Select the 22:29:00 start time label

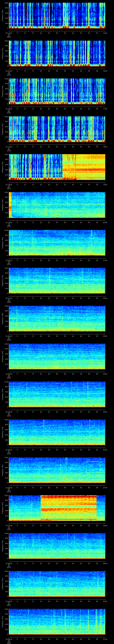click(x=9, y=601)
